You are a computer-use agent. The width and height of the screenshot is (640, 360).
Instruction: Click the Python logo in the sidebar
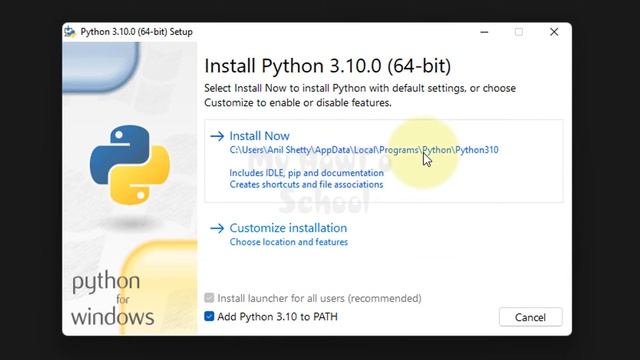coord(130,164)
